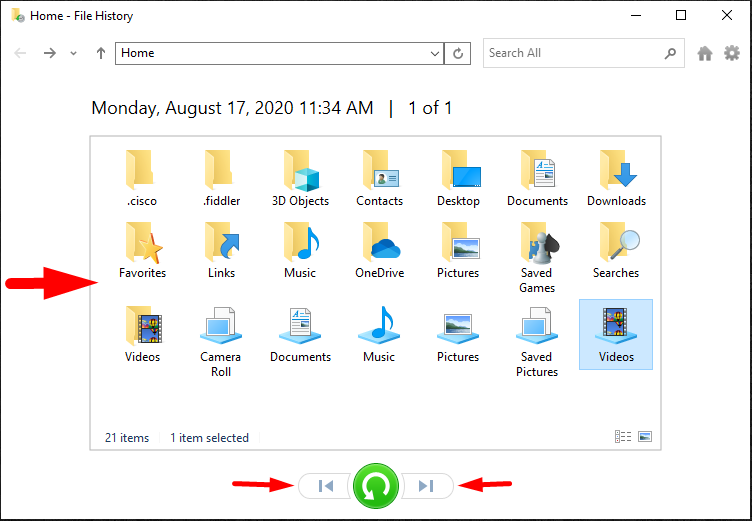
Task: Open the File History settings gear
Action: pos(731,54)
